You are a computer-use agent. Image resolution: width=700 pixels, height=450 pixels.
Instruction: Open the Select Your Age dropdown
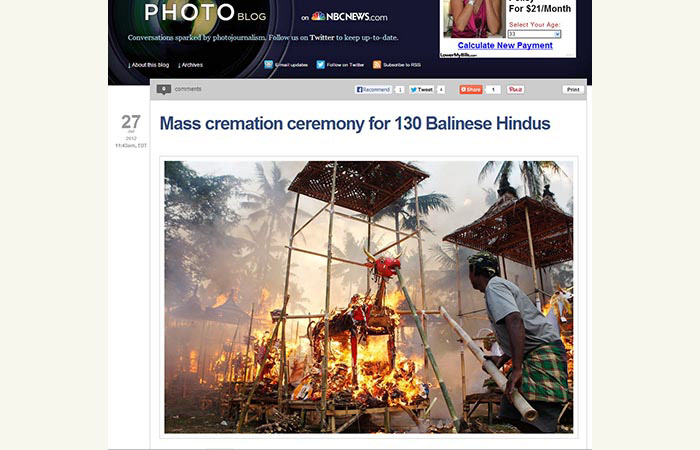pos(534,34)
